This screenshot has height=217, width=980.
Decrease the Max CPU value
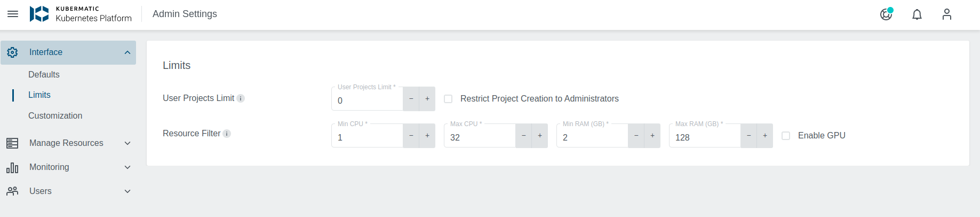click(523, 136)
